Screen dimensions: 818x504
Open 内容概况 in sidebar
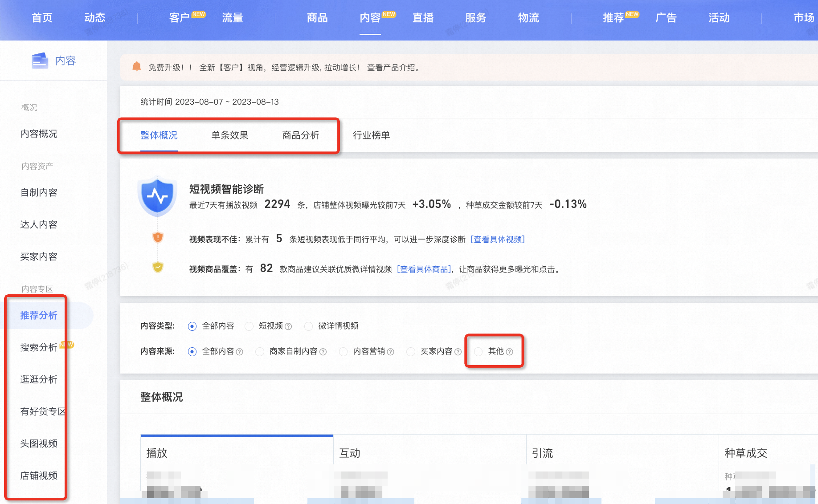pos(39,134)
